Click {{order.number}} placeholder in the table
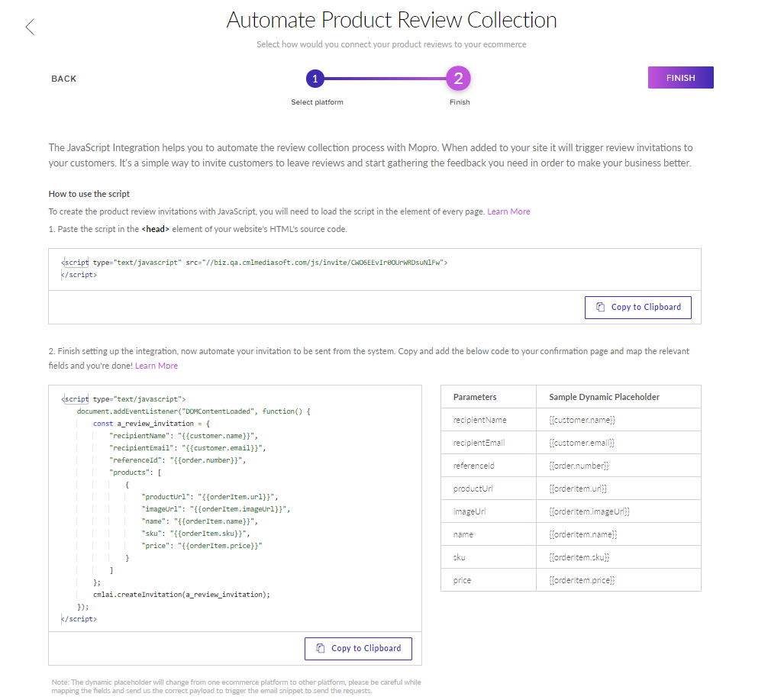 pyautogui.click(x=579, y=466)
